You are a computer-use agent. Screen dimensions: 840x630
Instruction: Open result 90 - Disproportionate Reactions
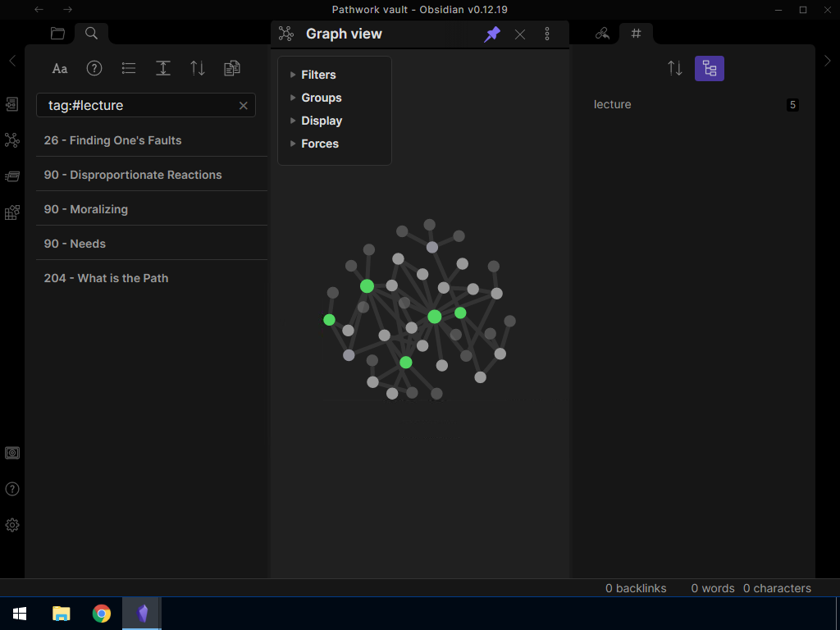coord(152,175)
